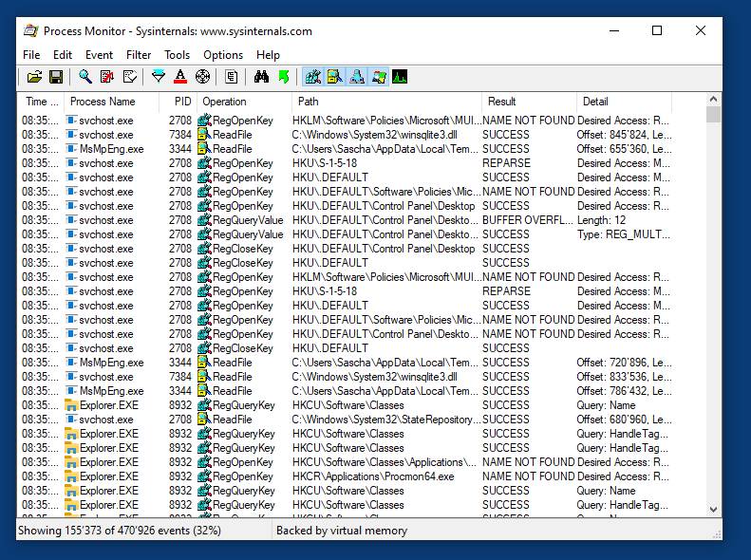The height and width of the screenshot is (560, 751).
Task: Open the Filter menu
Action: pyautogui.click(x=139, y=55)
